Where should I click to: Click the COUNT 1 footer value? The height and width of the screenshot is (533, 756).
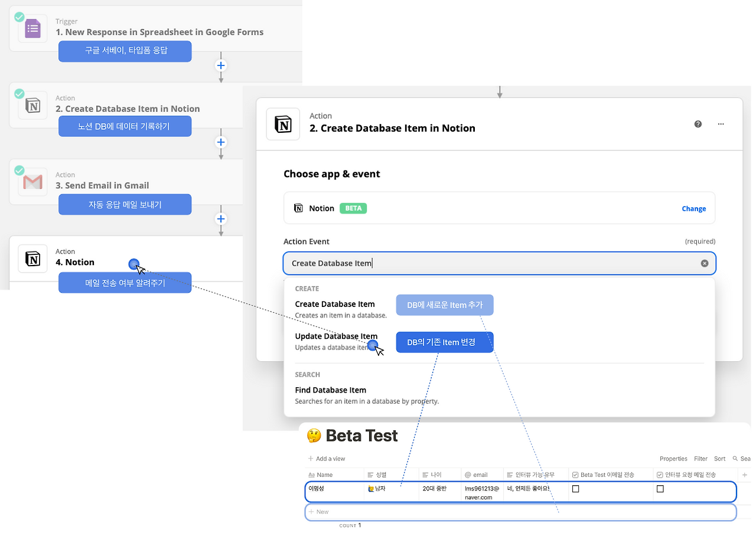[350, 525]
